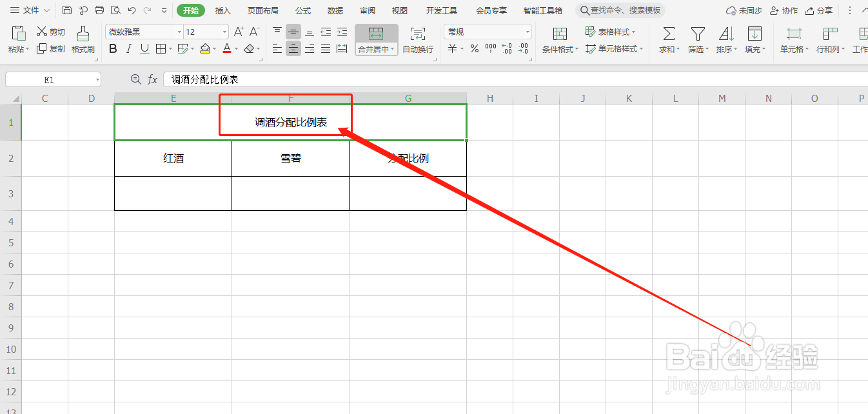Open Table Style (表格样式) dropdown
The image size is (868, 414).
click(610, 32)
